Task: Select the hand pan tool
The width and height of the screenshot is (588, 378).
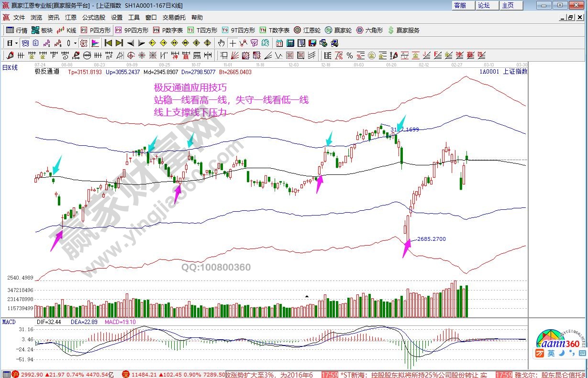Action: pos(222,43)
